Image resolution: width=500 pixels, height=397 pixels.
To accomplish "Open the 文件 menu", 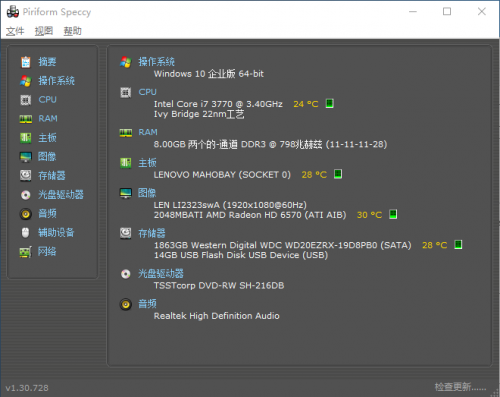I will (15, 31).
